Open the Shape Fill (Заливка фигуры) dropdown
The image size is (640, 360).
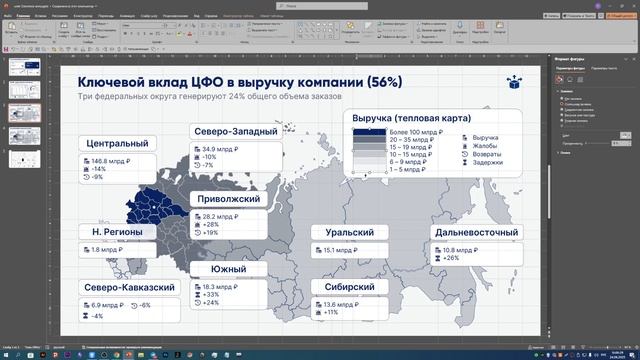392,24
